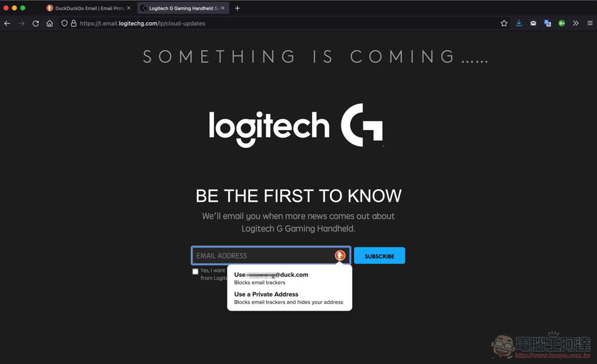Reload the current page
Screen dimensions: 597x364
(35, 24)
